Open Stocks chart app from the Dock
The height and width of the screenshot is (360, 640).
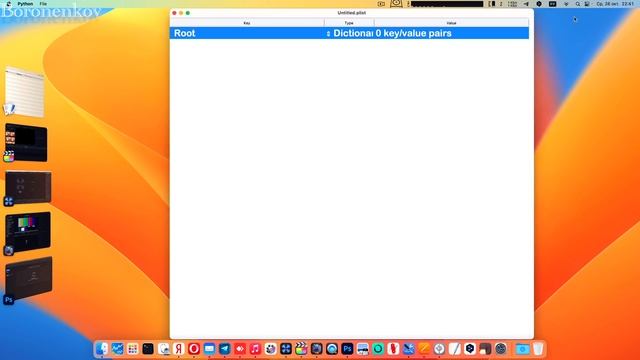tap(117, 349)
